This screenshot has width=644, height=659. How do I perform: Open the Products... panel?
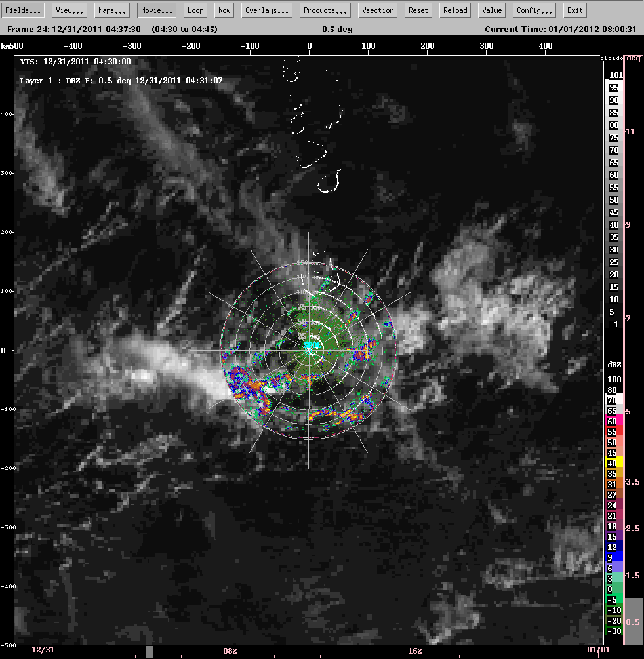coord(326,10)
